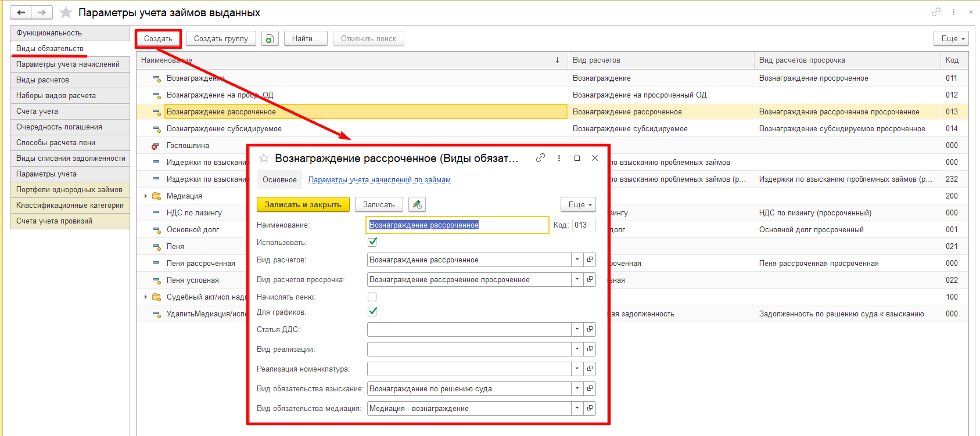Expand the Медиация group row
The width and height of the screenshot is (980, 436).
[145, 196]
